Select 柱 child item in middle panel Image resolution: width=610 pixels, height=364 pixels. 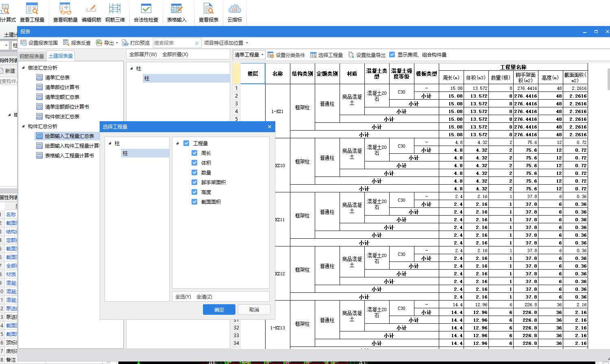[x=186, y=78]
